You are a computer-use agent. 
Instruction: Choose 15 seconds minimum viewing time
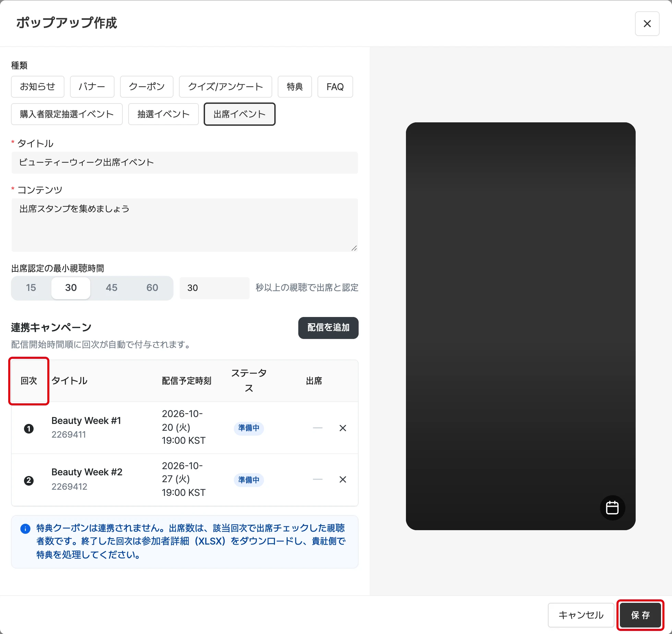[x=31, y=288]
